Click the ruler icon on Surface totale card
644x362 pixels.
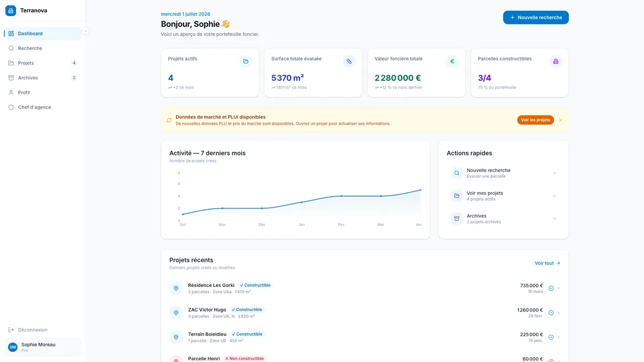(349, 61)
